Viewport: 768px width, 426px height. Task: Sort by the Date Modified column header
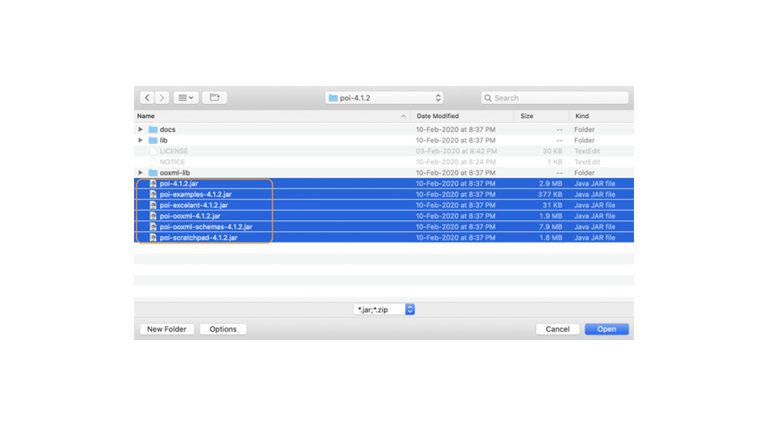460,117
